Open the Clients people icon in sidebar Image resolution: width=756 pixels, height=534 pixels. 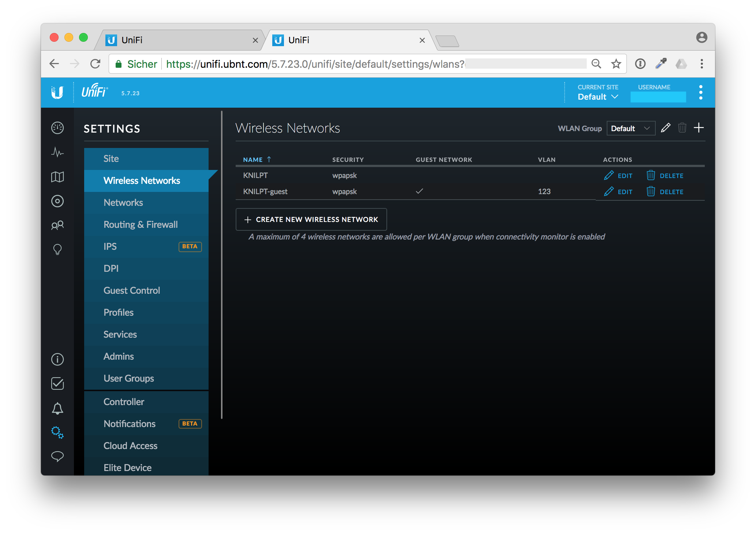pos(57,225)
